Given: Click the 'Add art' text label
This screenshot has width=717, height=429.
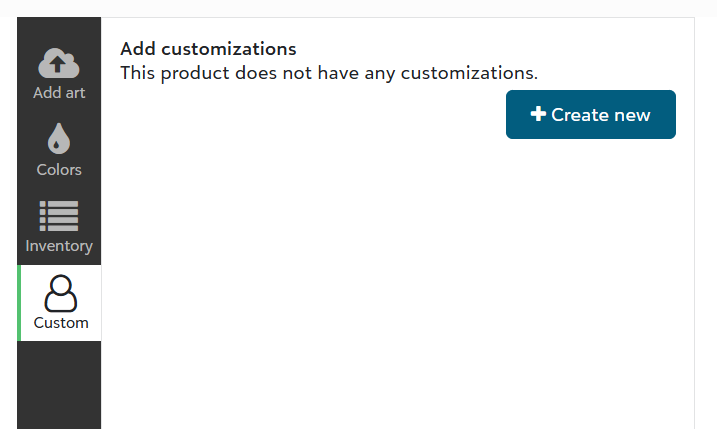Looking at the screenshot, I should pyautogui.click(x=59, y=93).
